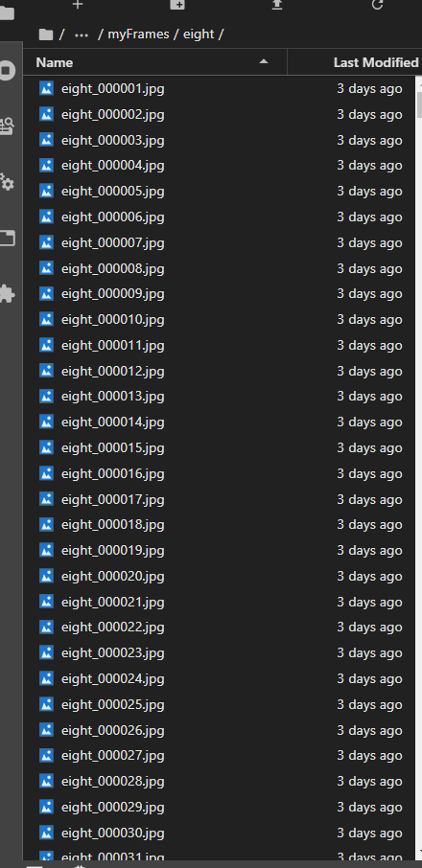The height and width of the screenshot is (868, 422).
Task: Open the running terminals and kernels sidebar icon
Action: point(7,71)
